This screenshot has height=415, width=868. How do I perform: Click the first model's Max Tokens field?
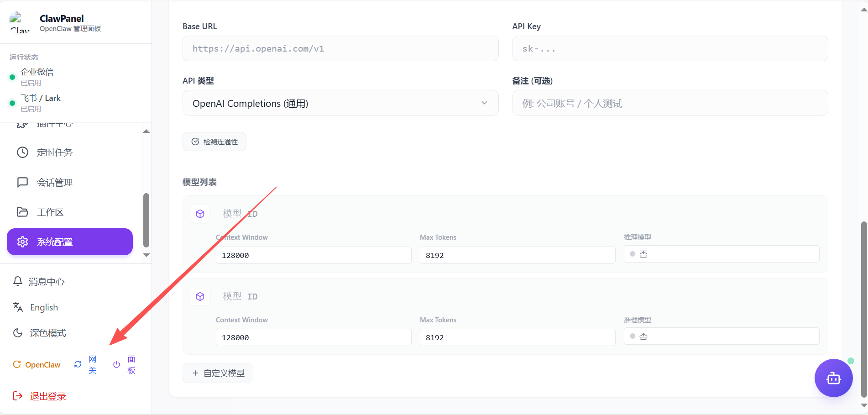pyautogui.click(x=518, y=255)
